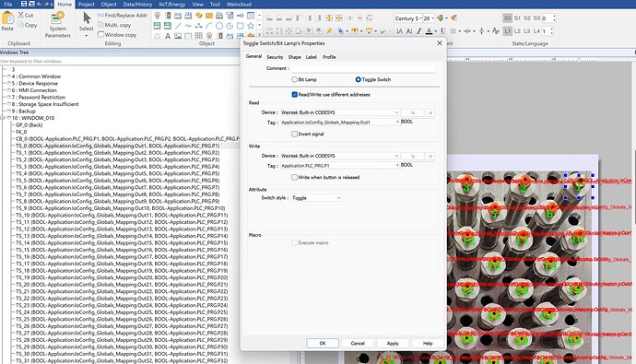Select the Bit Lamp radio option

(x=304, y=79)
